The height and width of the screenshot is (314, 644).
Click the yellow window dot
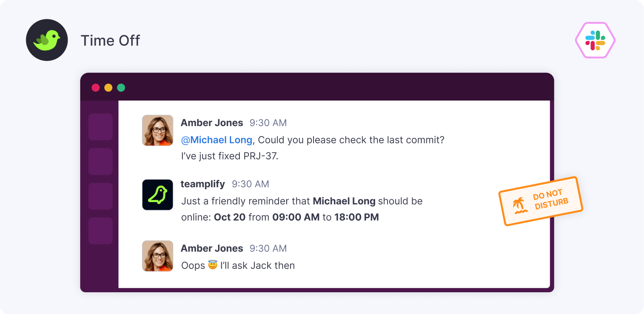(x=108, y=88)
